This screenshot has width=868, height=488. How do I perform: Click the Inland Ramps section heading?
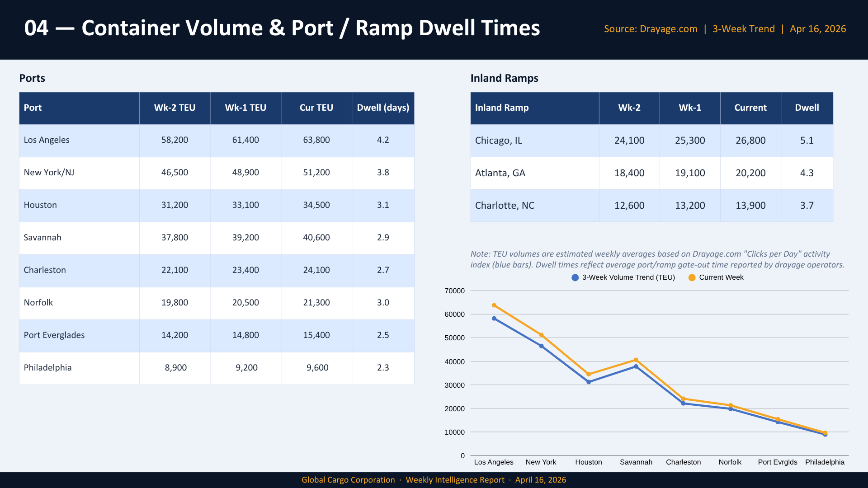(x=504, y=78)
